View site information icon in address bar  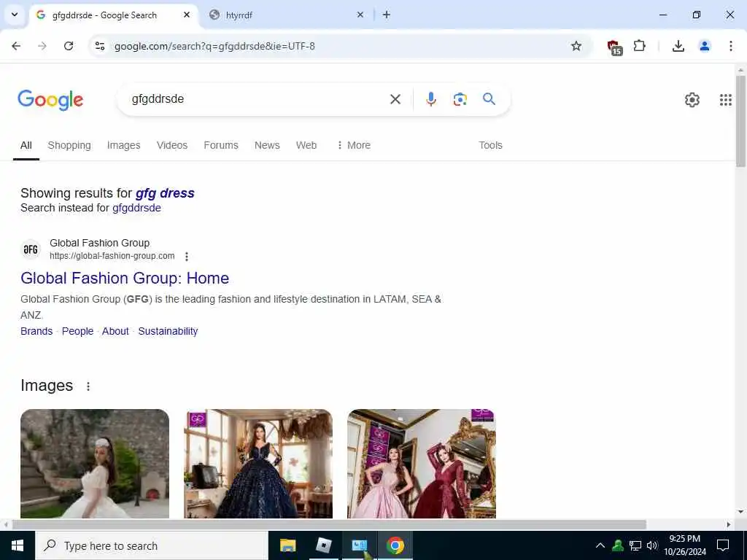pos(100,46)
